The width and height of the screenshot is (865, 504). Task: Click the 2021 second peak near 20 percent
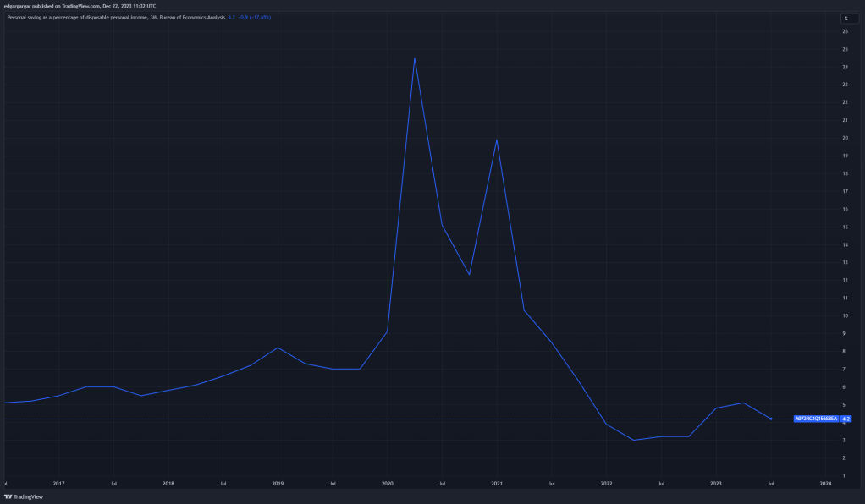point(497,140)
